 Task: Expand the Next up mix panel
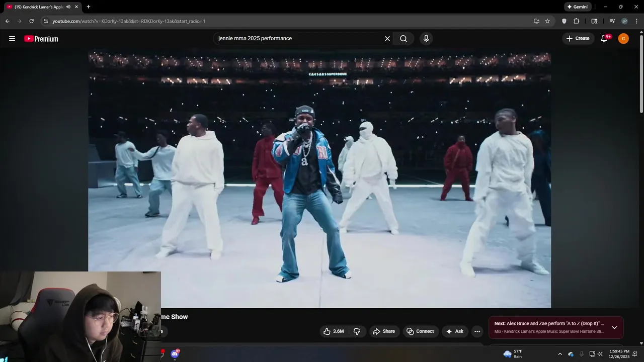[x=614, y=328]
